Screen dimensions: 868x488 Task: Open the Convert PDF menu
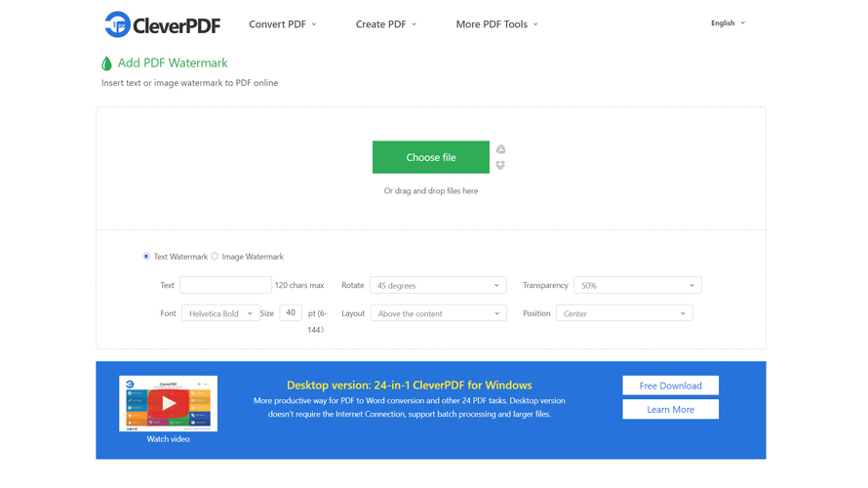tap(282, 24)
